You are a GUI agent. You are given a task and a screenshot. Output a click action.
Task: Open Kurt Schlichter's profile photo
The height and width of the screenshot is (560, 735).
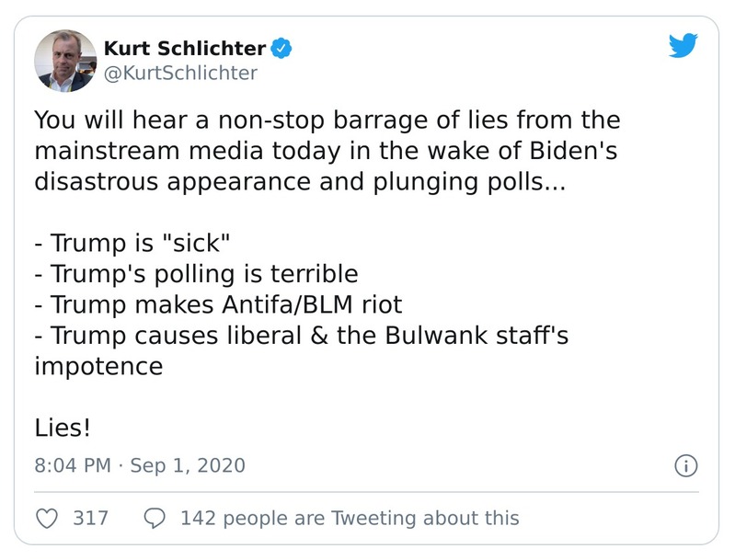65,61
